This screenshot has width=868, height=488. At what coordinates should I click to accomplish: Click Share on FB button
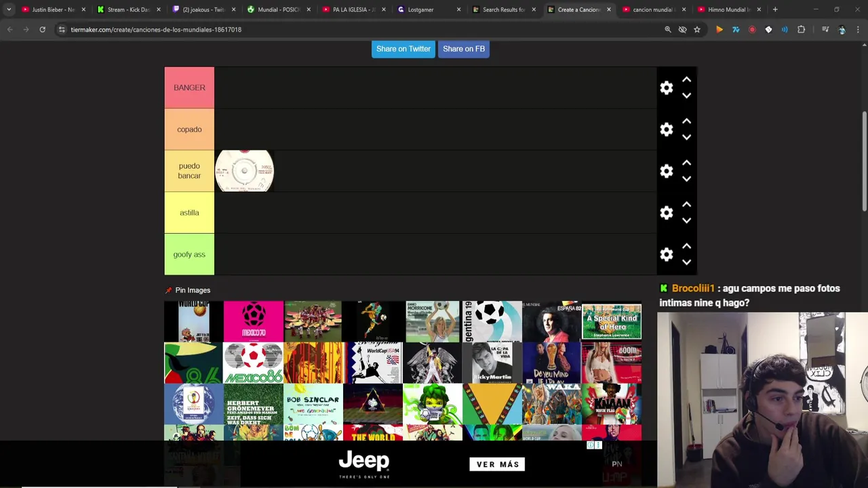[464, 49]
